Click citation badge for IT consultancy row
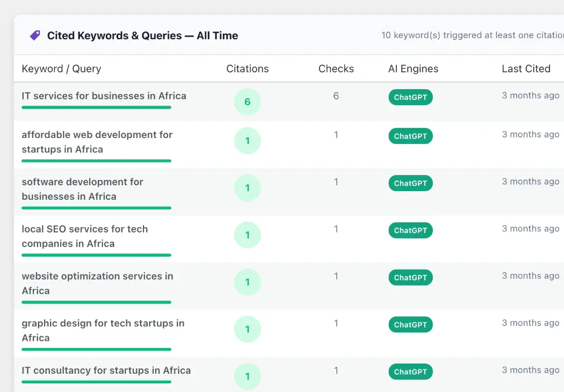564x392 pixels. point(248,376)
